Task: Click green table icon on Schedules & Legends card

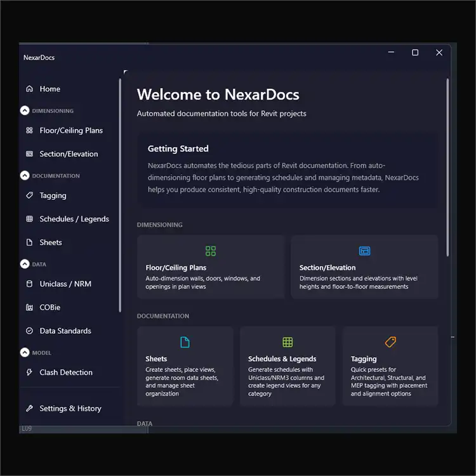Action: tap(288, 342)
